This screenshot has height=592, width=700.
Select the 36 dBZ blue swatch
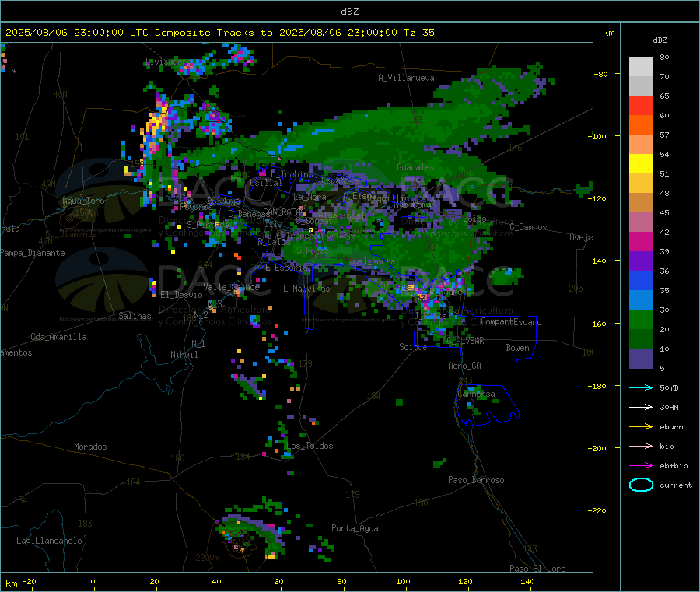pos(641,280)
